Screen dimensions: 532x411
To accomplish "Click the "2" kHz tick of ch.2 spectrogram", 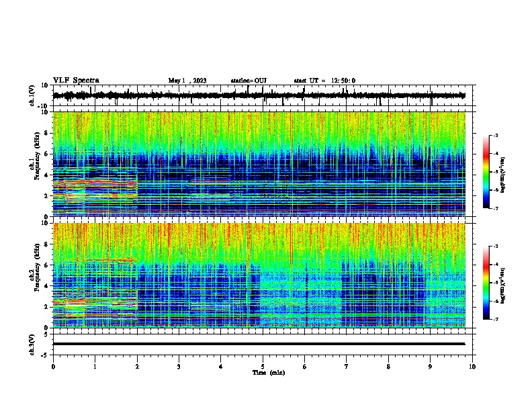I will (x=46, y=307).
